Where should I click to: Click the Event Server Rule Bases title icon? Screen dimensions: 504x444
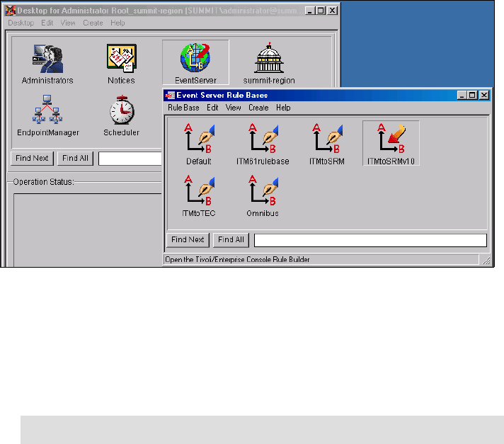tap(170, 95)
